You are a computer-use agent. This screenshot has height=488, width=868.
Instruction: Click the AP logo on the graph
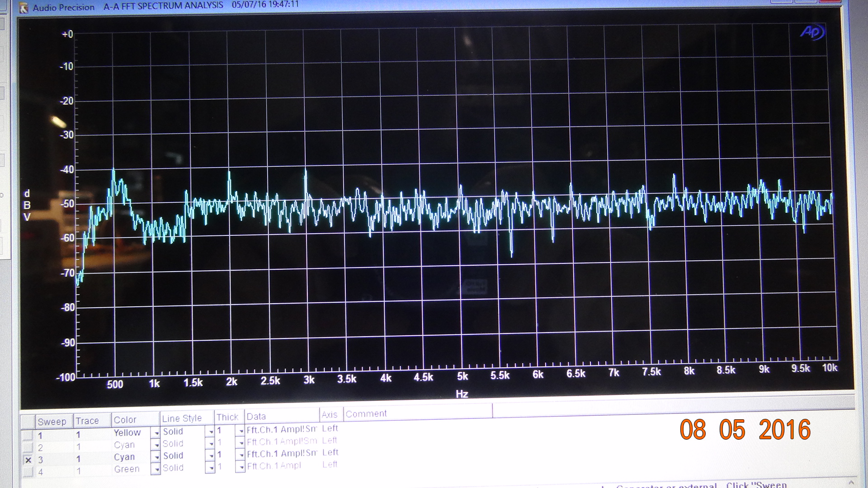pyautogui.click(x=812, y=33)
